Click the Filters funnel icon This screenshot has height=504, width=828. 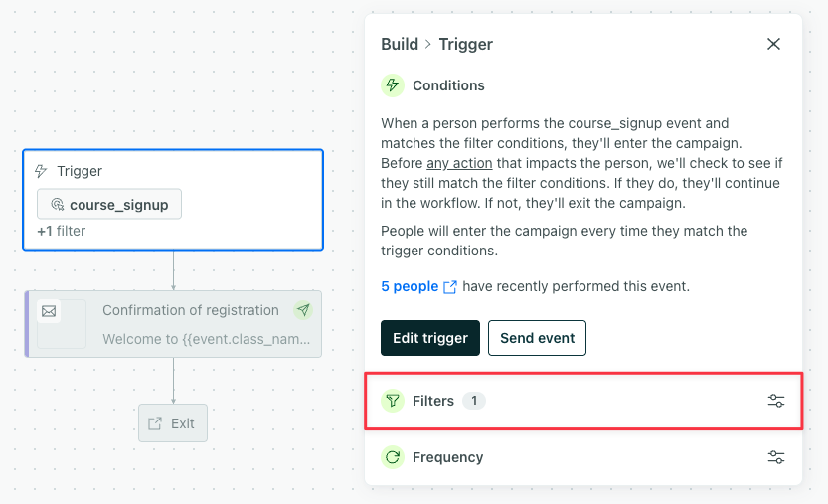pos(393,401)
